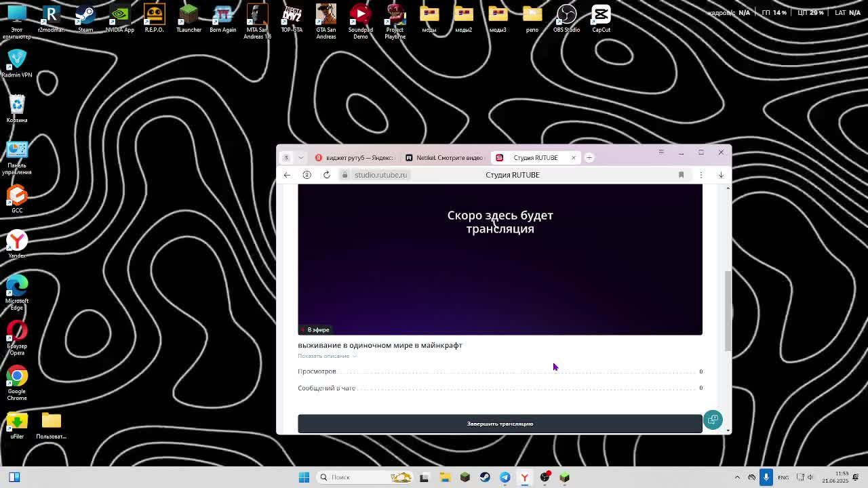Open the pinned tab counter button
This screenshot has width=868, height=488.
pyautogui.click(x=285, y=157)
